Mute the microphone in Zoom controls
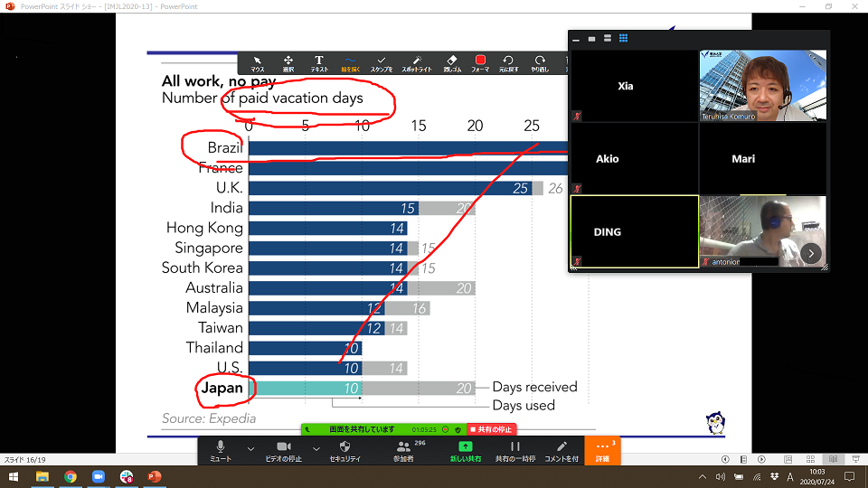Screen dimensions: 868x488 pyautogui.click(x=221, y=451)
